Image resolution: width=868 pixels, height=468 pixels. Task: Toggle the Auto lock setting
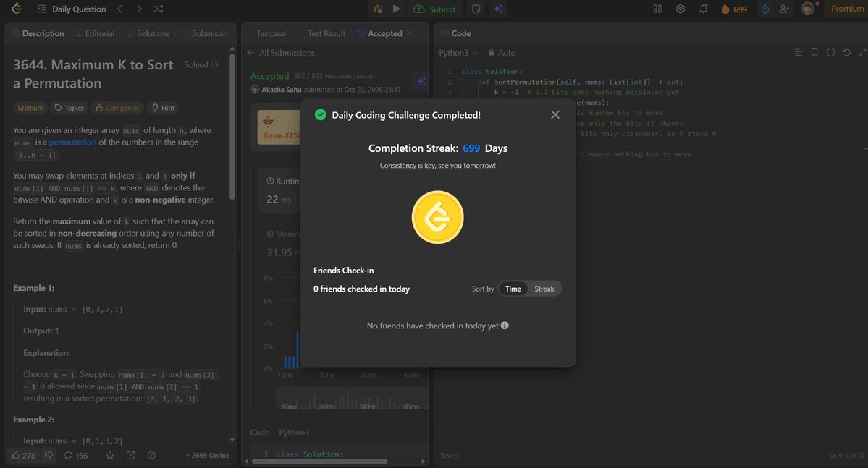tap(502, 53)
